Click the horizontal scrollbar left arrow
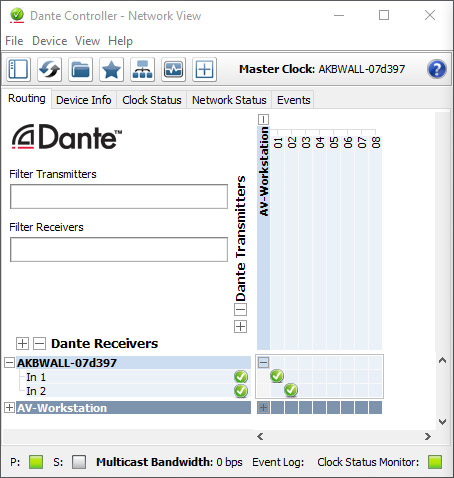The width and height of the screenshot is (454, 478). click(260, 436)
